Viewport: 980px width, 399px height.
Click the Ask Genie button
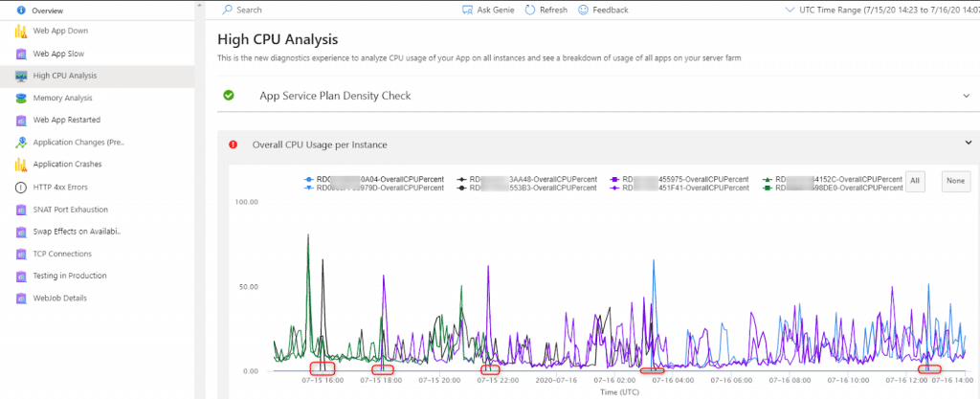pyautogui.click(x=487, y=10)
